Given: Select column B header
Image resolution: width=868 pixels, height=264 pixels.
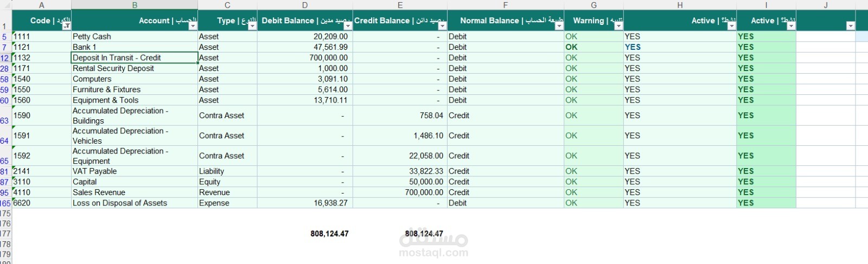Looking at the screenshot, I should (135, 5).
